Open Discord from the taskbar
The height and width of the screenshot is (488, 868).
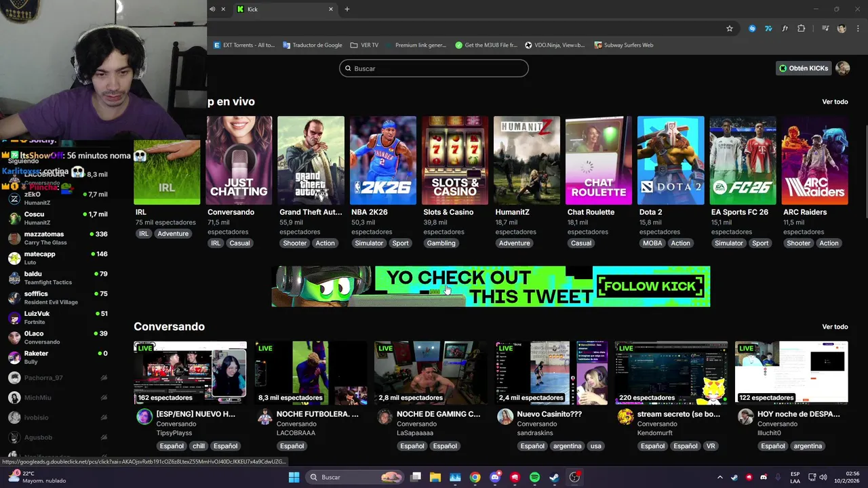click(495, 477)
